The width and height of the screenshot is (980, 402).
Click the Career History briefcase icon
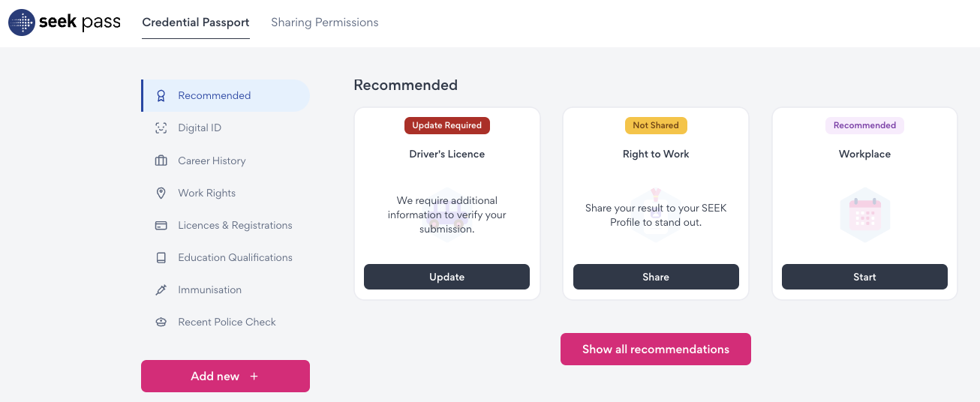161,160
